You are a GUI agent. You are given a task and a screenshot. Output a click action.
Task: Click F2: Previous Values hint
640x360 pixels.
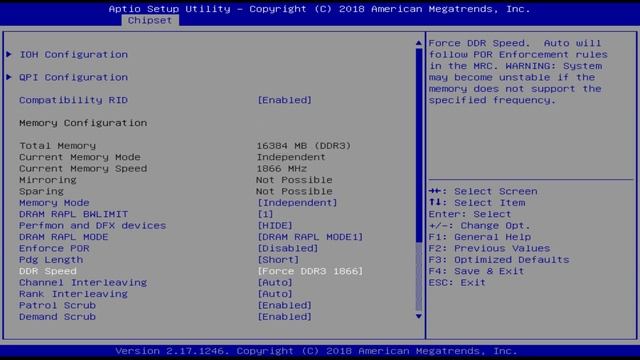click(x=489, y=249)
